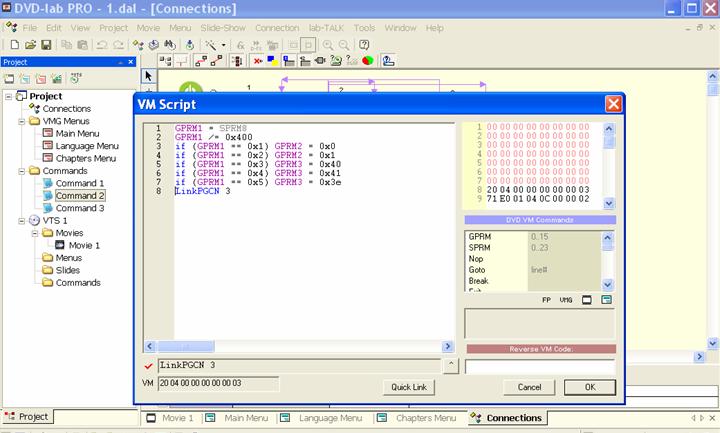Switch to the Language Menu tab
Screen dimensions: 720x433
(x=322, y=418)
